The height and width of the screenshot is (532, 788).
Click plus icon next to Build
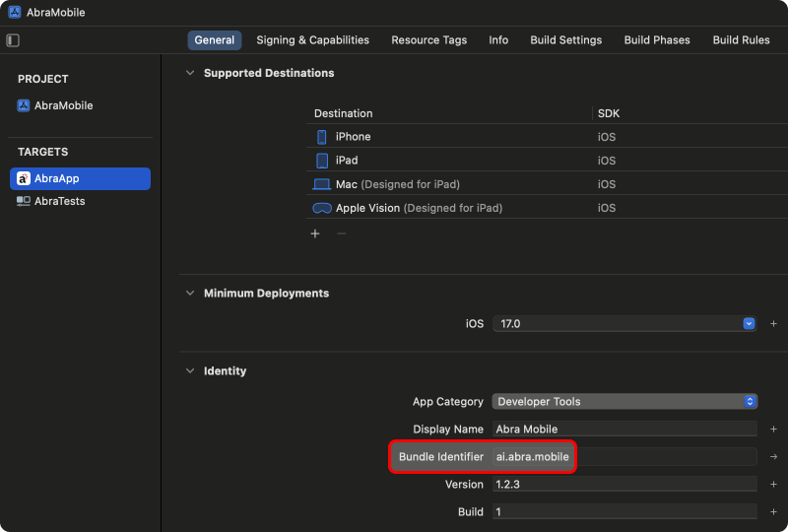tap(773, 512)
